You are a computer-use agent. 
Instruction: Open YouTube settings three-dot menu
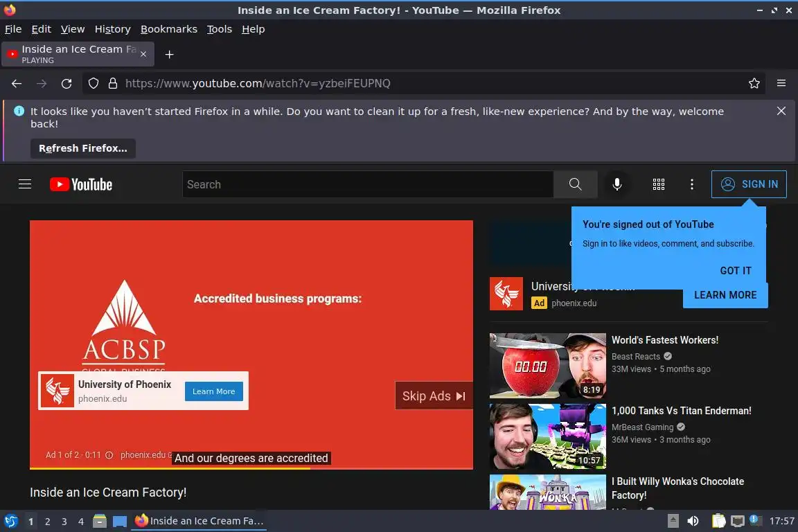tap(691, 184)
